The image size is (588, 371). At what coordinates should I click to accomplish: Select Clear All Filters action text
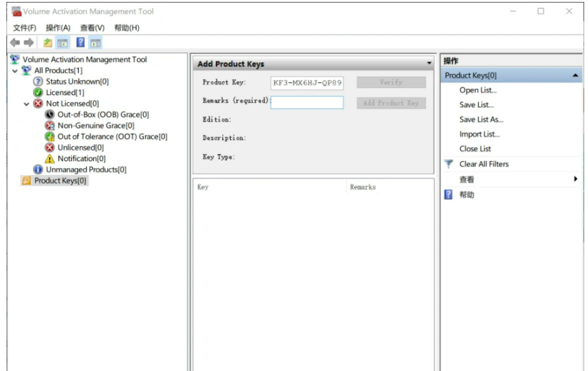(x=483, y=164)
